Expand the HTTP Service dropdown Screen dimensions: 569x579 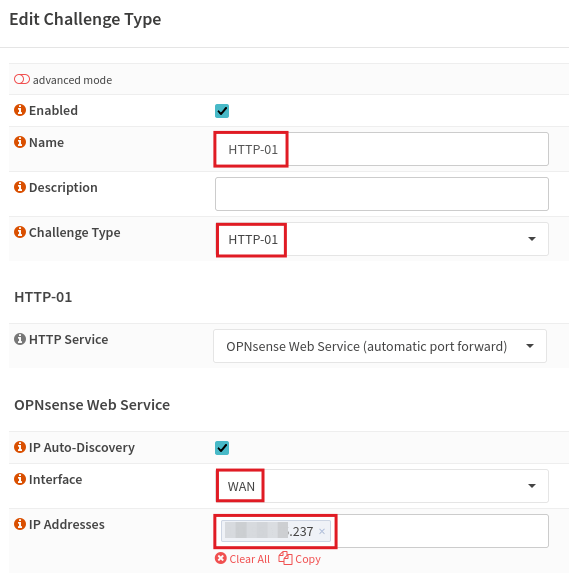(x=380, y=346)
